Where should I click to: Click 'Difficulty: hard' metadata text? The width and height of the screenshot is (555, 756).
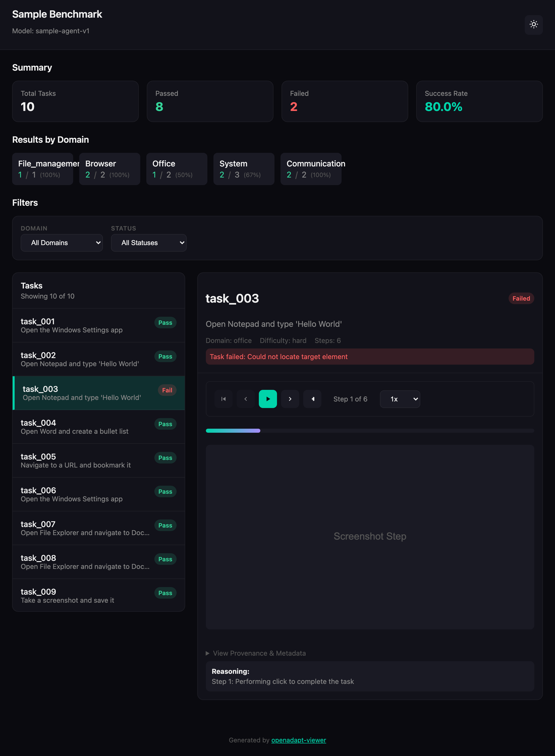coord(283,340)
